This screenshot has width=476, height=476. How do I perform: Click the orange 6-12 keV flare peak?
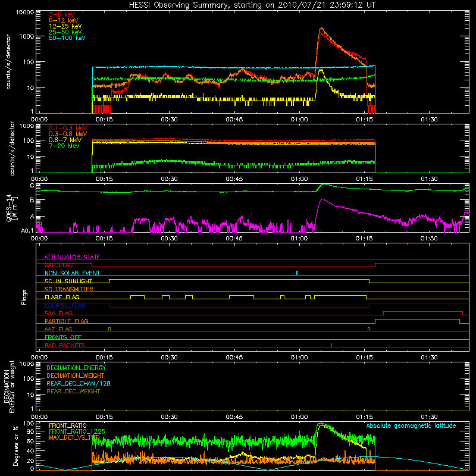pyautogui.click(x=321, y=28)
